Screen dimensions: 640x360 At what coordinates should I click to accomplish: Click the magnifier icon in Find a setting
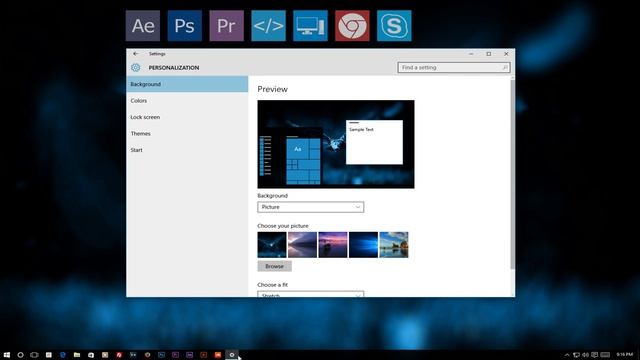coord(504,67)
